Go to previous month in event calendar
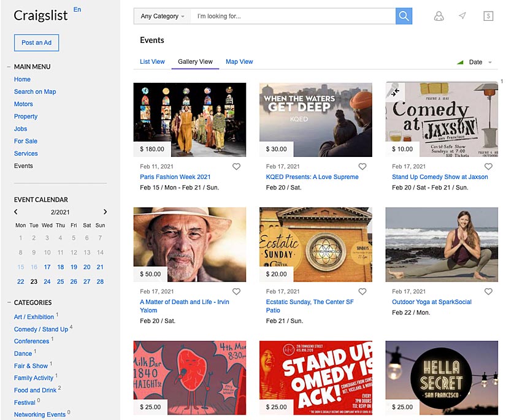The image size is (506, 420). click(16, 212)
